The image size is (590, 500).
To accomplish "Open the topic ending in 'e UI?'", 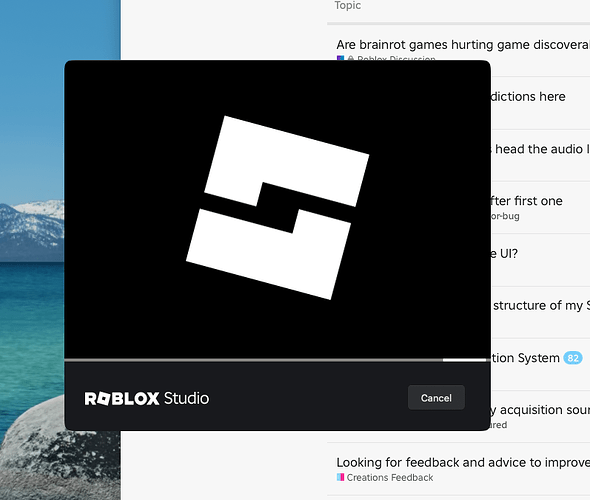I will [505, 254].
